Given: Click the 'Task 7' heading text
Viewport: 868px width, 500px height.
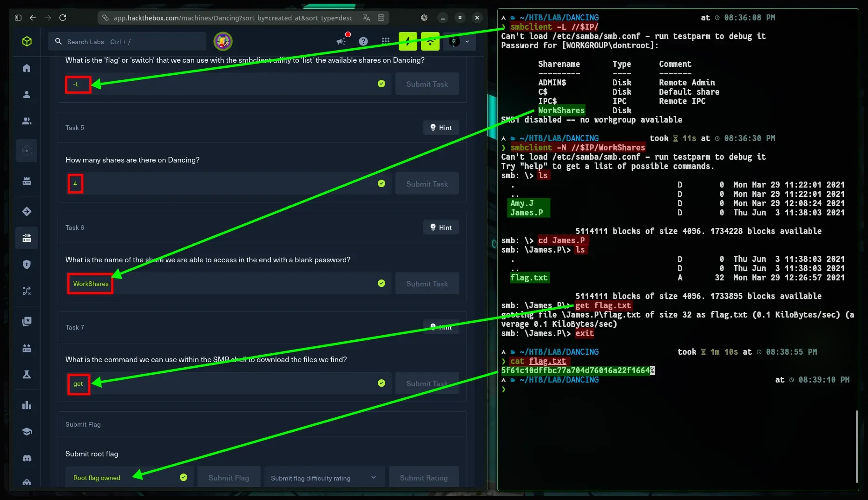Looking at the screenshot, I should point(75,327).
